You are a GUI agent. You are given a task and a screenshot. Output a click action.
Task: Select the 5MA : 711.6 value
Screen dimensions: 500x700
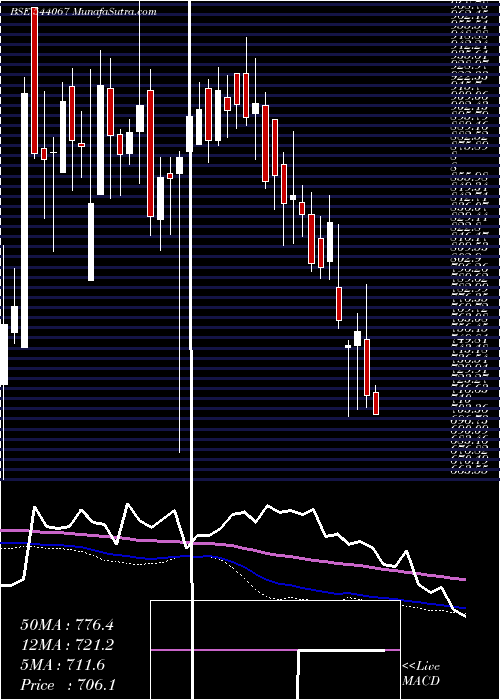(x=63, y=665)
